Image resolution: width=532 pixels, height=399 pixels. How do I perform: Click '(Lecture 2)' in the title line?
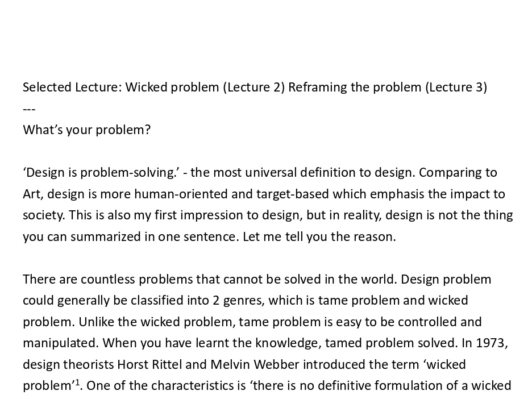point(254,88)
